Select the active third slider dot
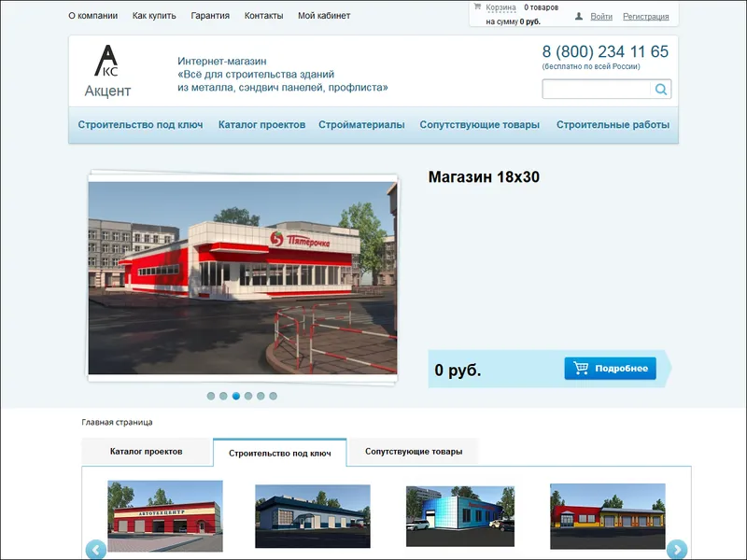747x560 pixels. pyautogui.click(x=236, y=396)
